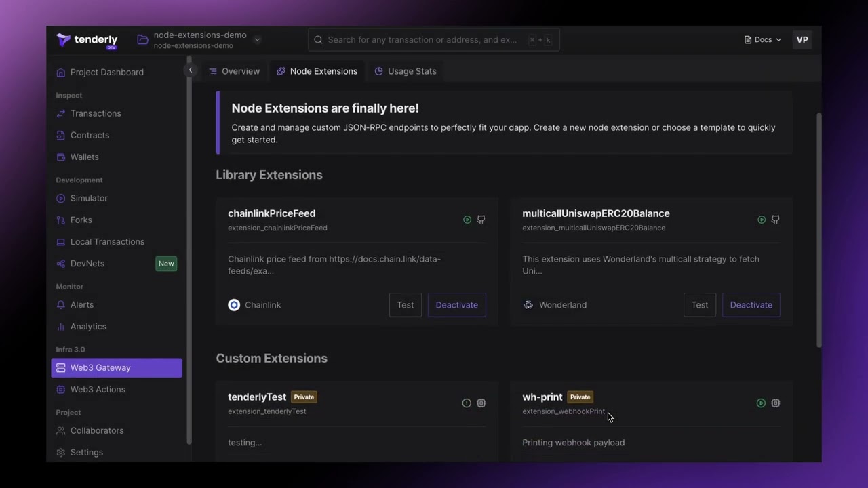This screenshot has height=488, width=868.
Task: Click the main page vertical scrollbar
Action: click(819, 230)
